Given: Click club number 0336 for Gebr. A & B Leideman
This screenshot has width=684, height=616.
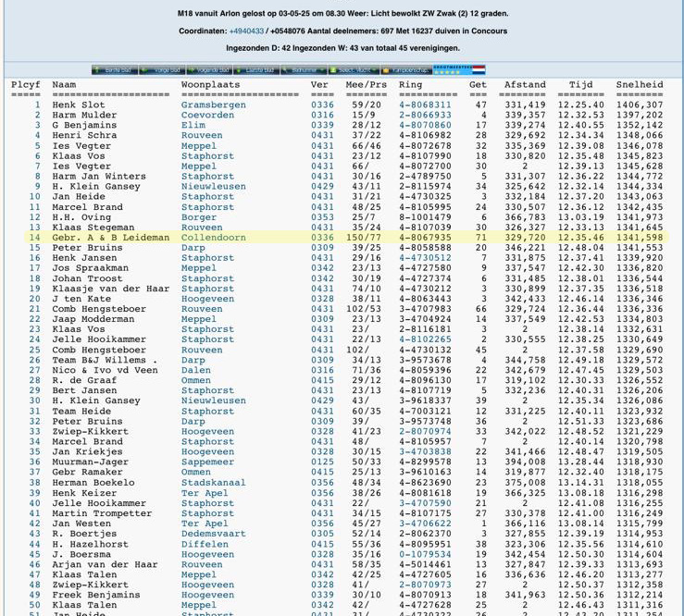Looking at the screenshot, I should [x=322, y=238].
